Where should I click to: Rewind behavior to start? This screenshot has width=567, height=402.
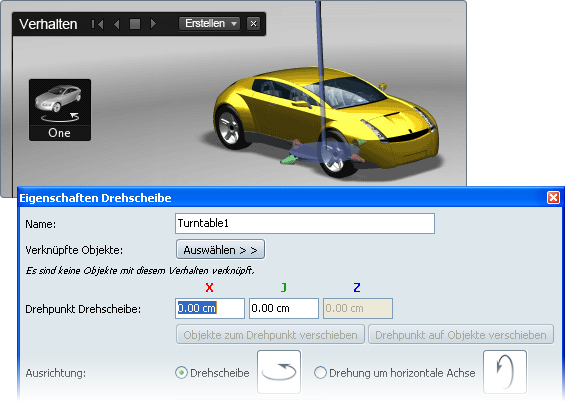click(98, 24)
